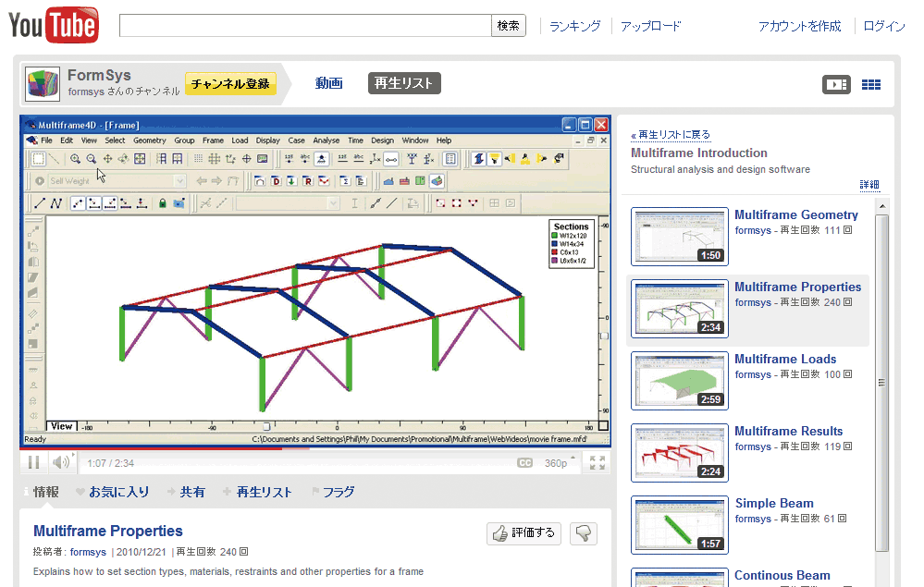Open Frame menu in Multiframe
Image resolution: width=924 pixels, height=587 pixels.
(x=213, y=141)
